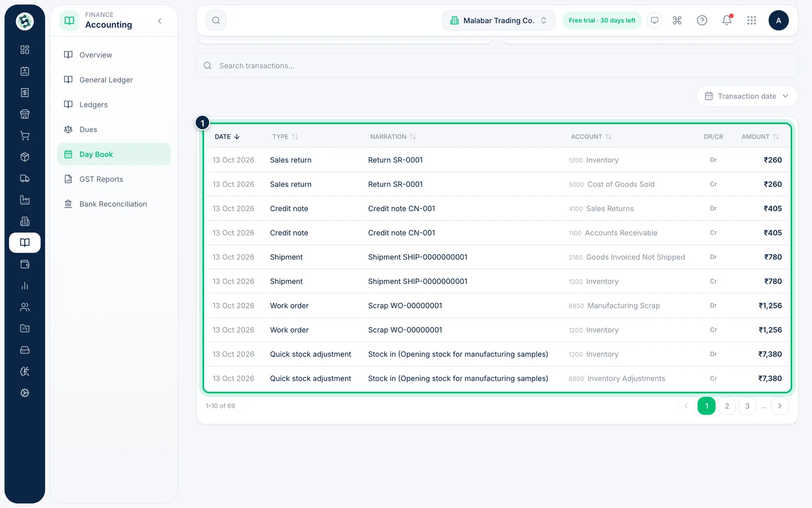
Task: Open the delivery truck icon in the rail
Action: tap(24, 178)
